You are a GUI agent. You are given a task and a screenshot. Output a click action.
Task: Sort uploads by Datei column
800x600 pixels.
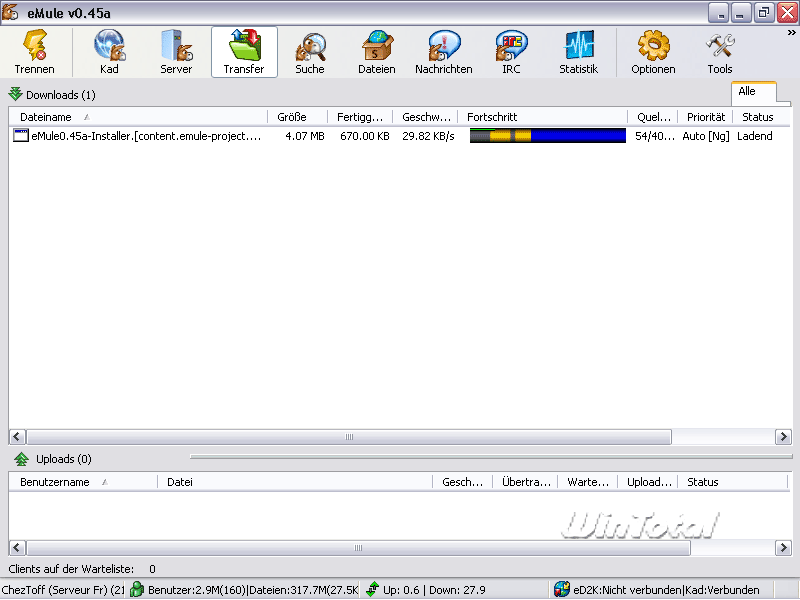coord(295,482)
